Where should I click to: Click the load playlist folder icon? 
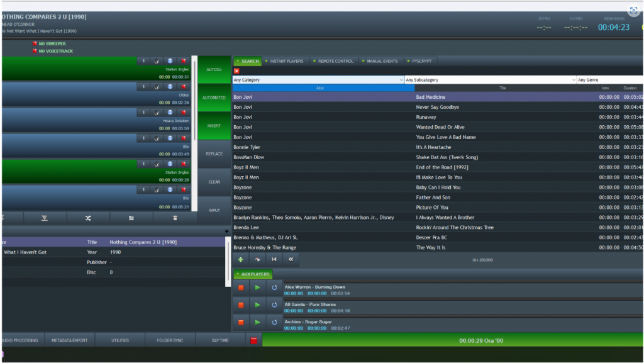tap(131, 218)
